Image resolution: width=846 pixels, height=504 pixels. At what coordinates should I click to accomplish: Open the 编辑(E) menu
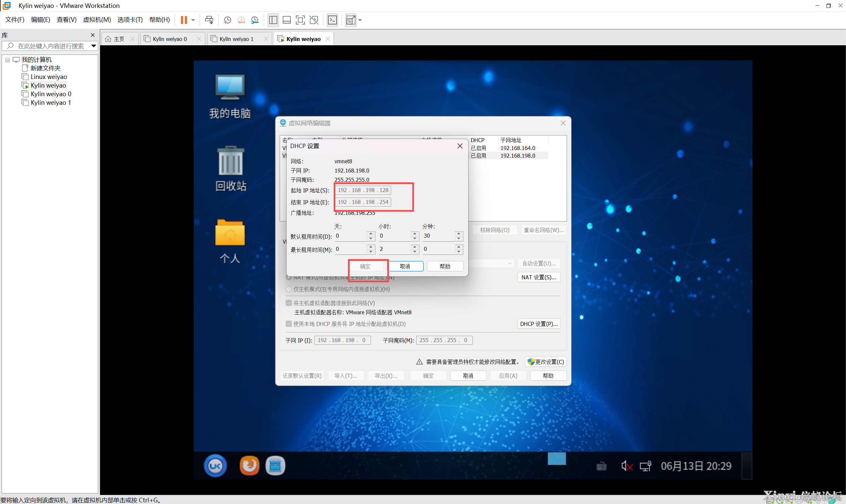(40, 20)
